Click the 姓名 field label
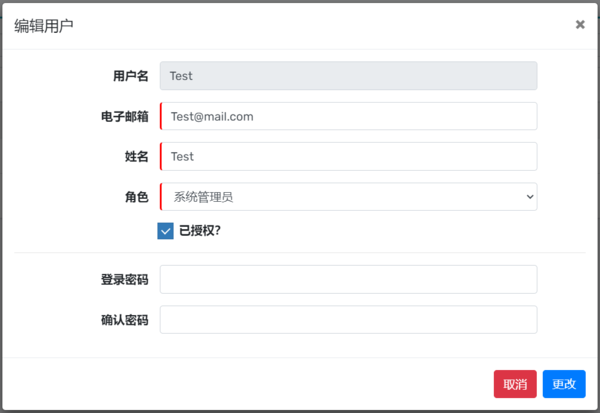 [136, 156]
